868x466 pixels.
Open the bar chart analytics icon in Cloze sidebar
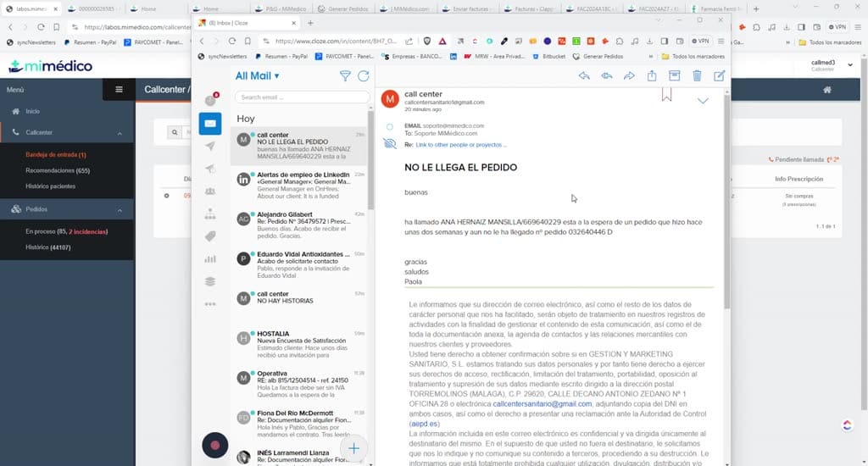210,258
